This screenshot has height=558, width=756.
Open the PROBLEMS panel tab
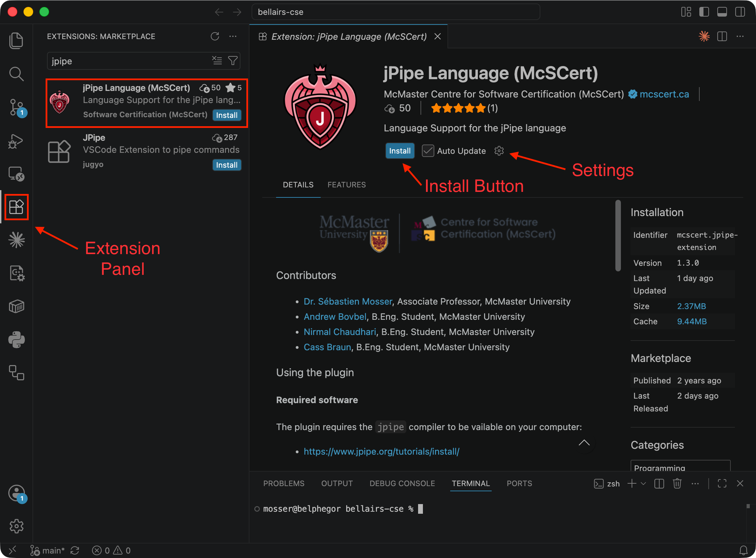tap(284, 483)
